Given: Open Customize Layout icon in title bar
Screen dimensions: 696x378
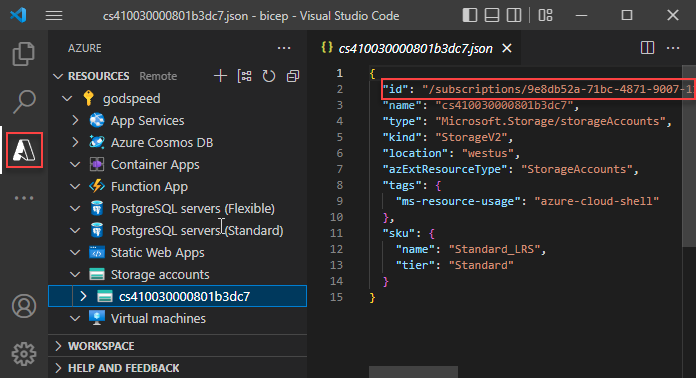Looking at the screenshot, I should pos(546,15).
